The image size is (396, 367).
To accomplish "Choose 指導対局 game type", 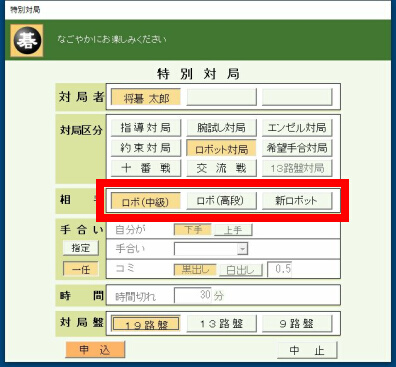I will [x=146, y=128].
